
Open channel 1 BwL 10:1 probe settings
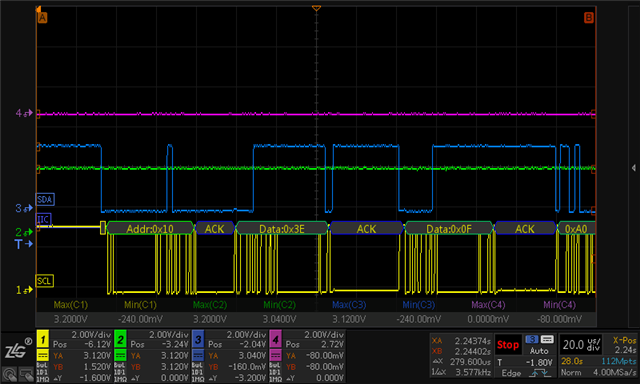point(42,372)
